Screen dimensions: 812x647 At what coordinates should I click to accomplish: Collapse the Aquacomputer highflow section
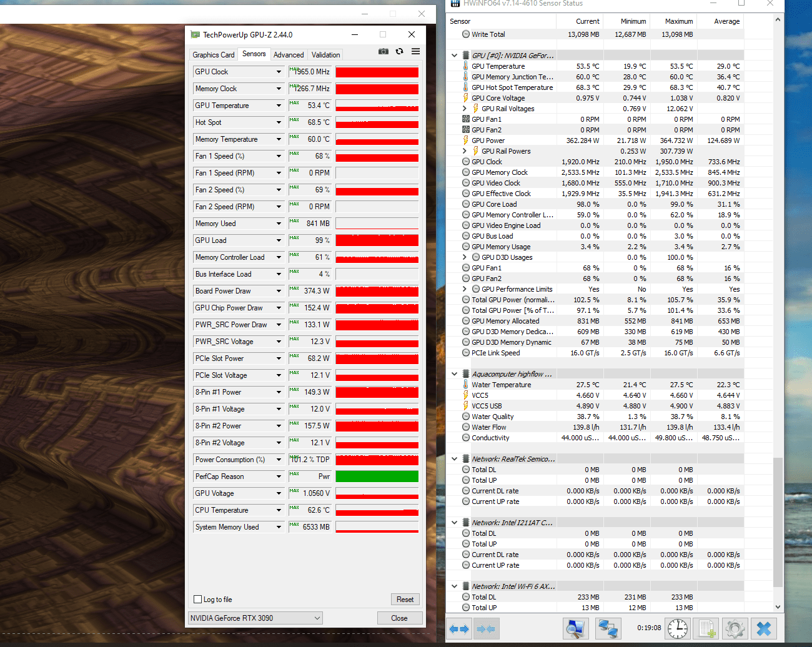point(455,374)
